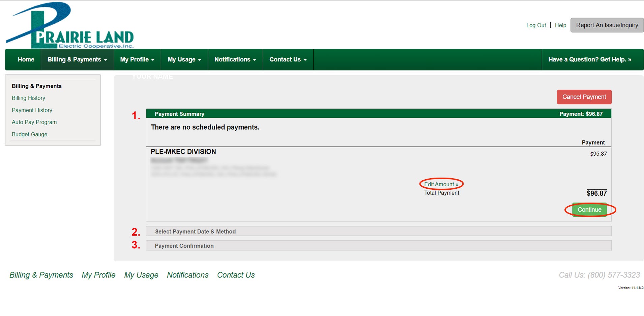644x316 pixels.
Task: Expand the My Profile dropdown menu
Action: (x=137, y=59)
